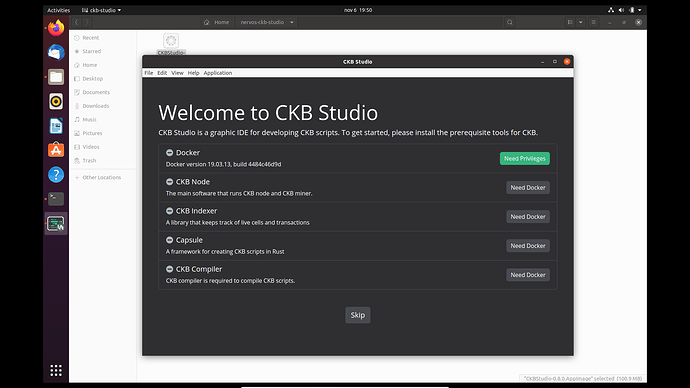This screenshot has height=388, width=690.
Task: Open LibreOffice Writer from the dock
Action: tap(56, 126)
